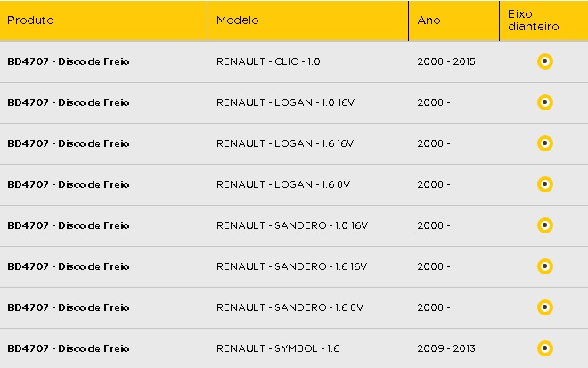
Task: Click the front axle indicator for SANDERO 1.0 16V
Action: click(x=545, y=225)
